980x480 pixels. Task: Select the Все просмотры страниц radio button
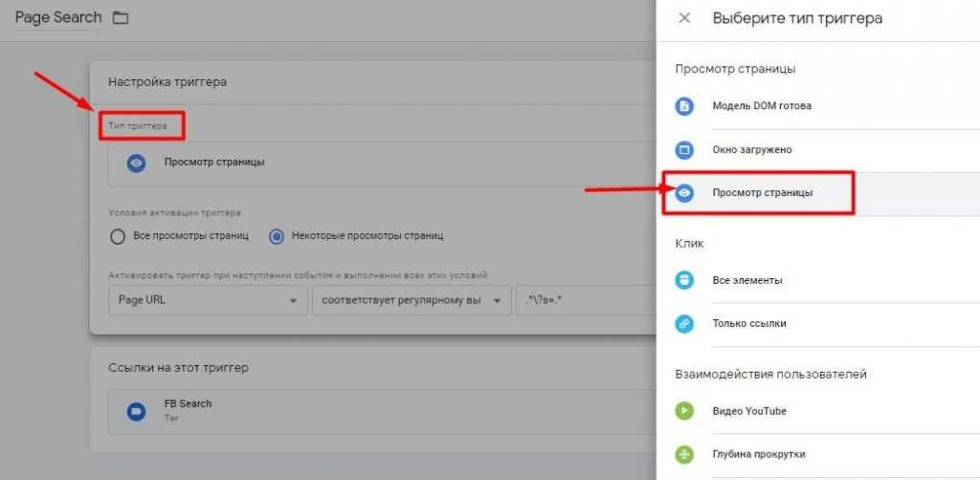pos(119,236)
